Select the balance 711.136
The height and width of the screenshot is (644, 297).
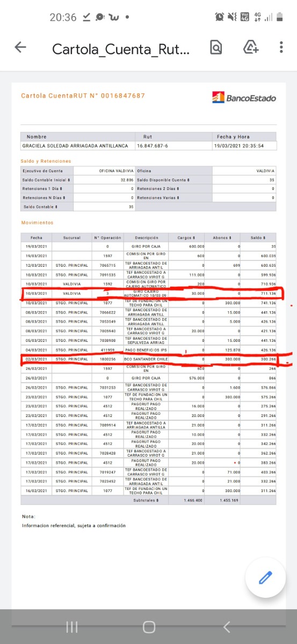pos(268,294)
